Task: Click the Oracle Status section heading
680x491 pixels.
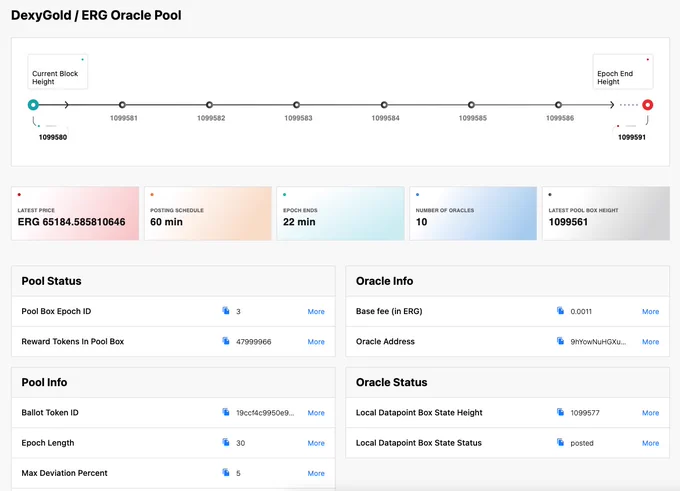Action: tap(392, 383)
